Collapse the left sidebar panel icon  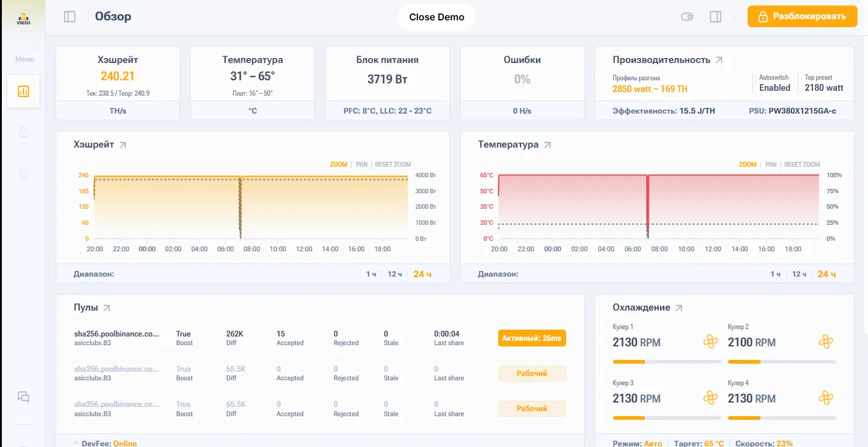70,17
